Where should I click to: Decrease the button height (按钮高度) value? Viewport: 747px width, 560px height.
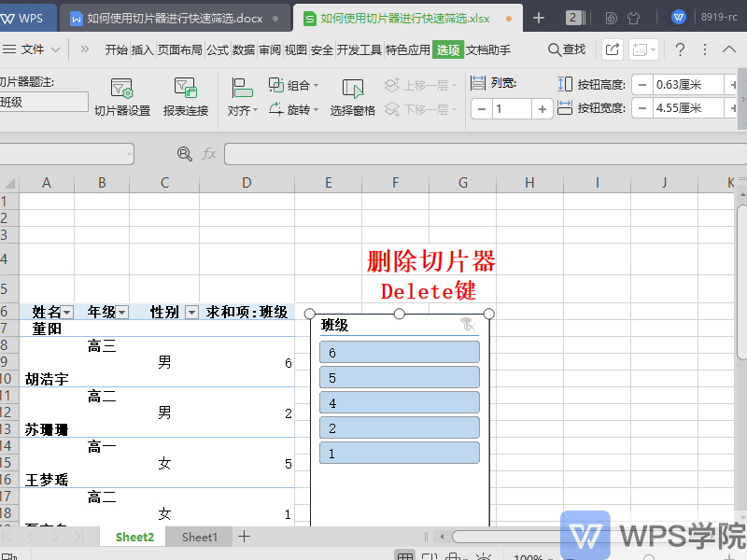click(642, 85)
